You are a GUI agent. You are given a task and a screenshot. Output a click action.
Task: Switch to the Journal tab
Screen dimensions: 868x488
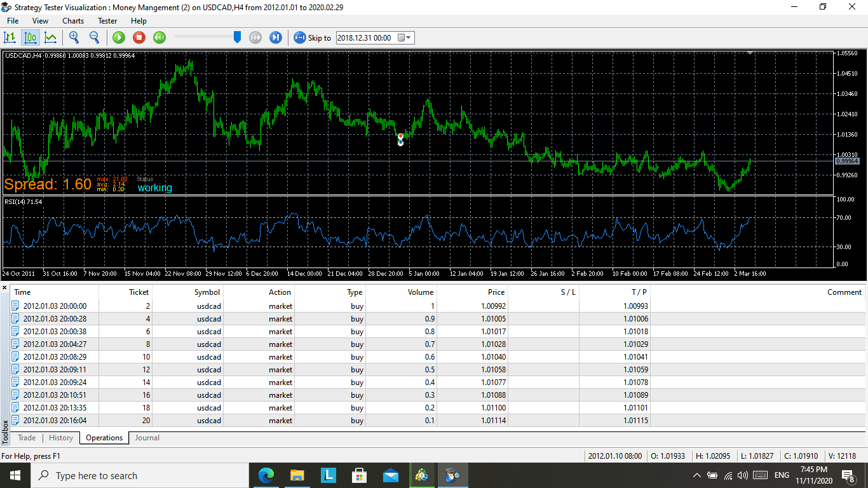tap(147, 438)
